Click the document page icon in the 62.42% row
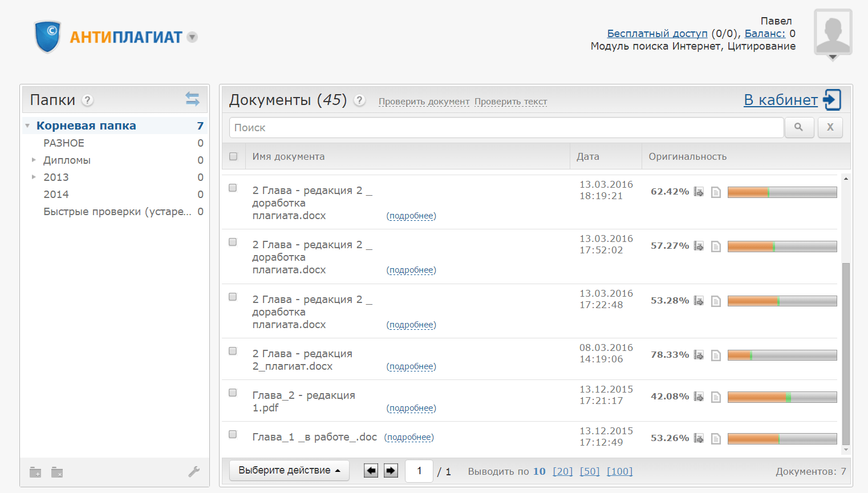The width and height of the screenshot is (868, 493). pos(716,192)
